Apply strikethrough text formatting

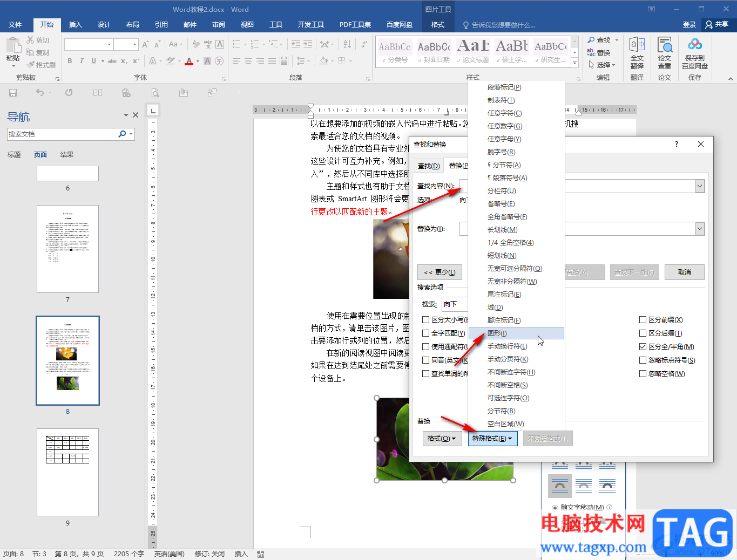tap(112, 61)
